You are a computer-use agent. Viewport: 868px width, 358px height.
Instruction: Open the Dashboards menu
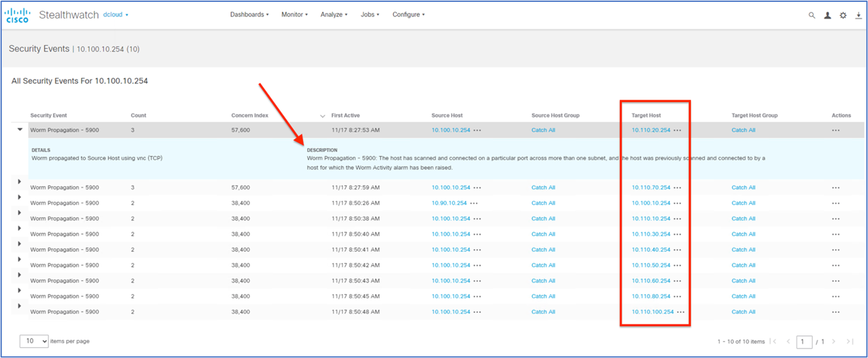[x=249, y=15]
